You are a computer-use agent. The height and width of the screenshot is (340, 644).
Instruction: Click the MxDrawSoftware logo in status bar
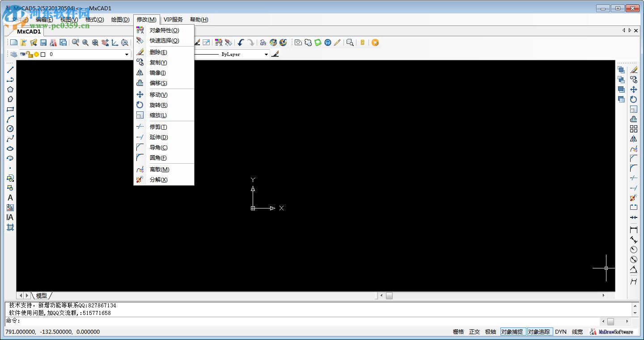pos(612,332)
